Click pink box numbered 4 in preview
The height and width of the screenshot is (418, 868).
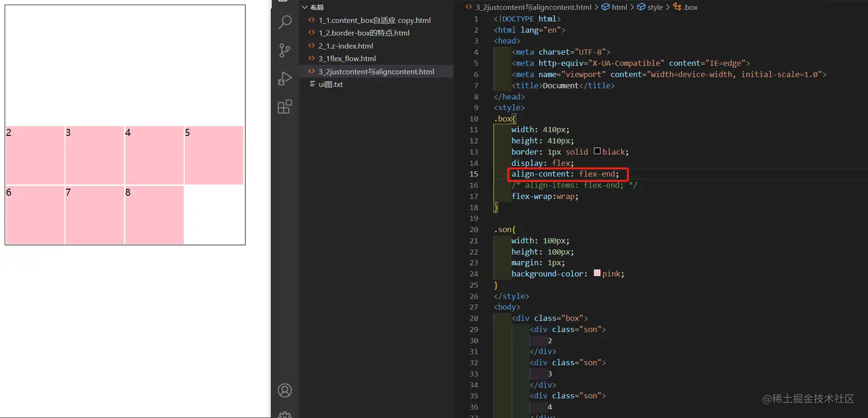click(x=154, y=155)
